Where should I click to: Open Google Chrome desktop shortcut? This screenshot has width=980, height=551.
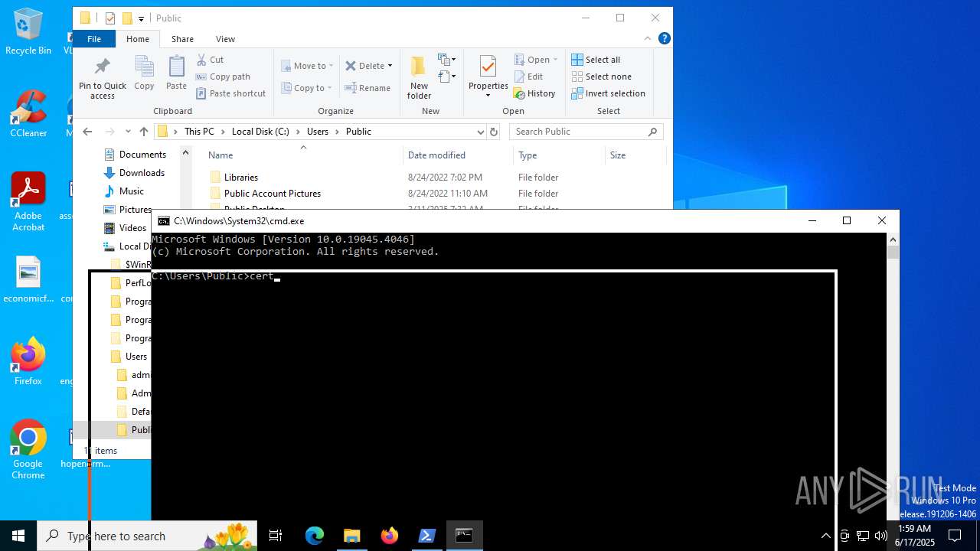[28, 450]
